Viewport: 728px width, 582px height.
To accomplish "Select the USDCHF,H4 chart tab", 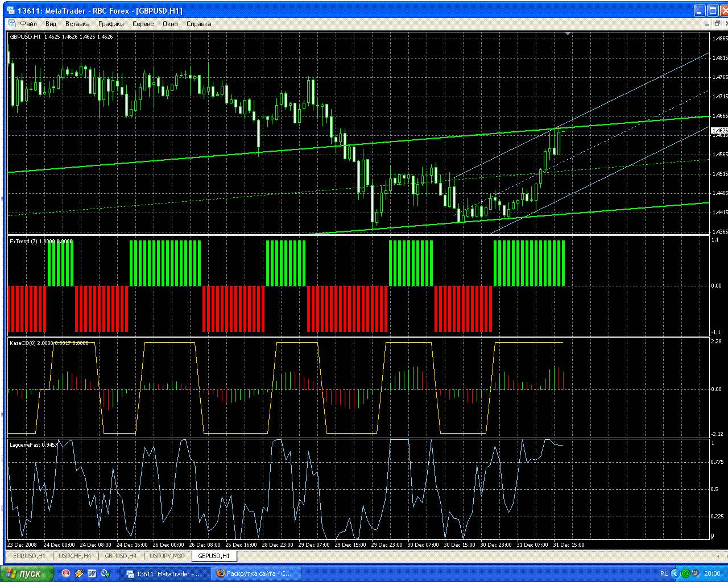I will [75, 556].
